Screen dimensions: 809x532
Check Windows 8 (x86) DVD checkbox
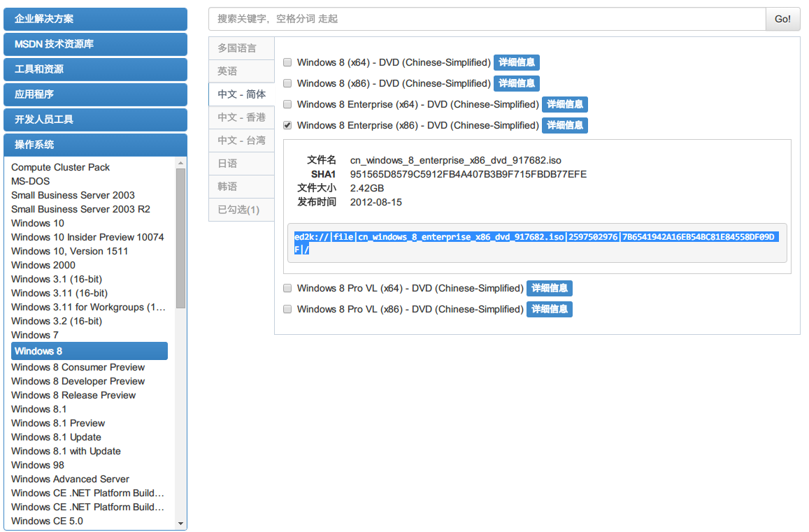click(287, 84)
